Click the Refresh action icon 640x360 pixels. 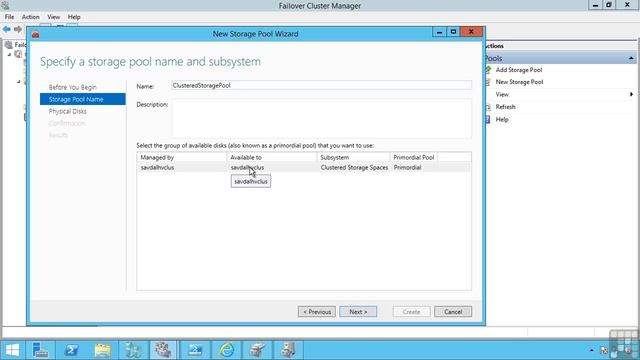click(x=488, y=107)
